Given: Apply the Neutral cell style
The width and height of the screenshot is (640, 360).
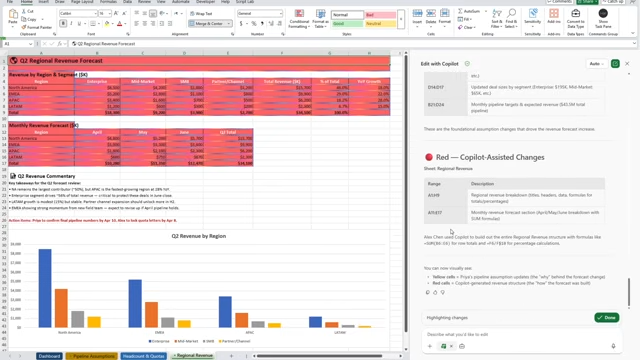Looking at the screenshot, I should [380, 24].
